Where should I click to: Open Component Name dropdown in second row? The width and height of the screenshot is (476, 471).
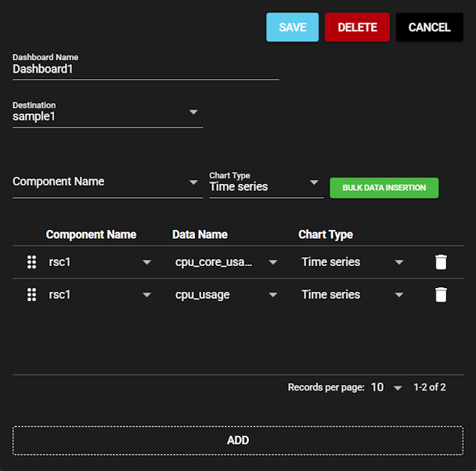coord(99,295)
